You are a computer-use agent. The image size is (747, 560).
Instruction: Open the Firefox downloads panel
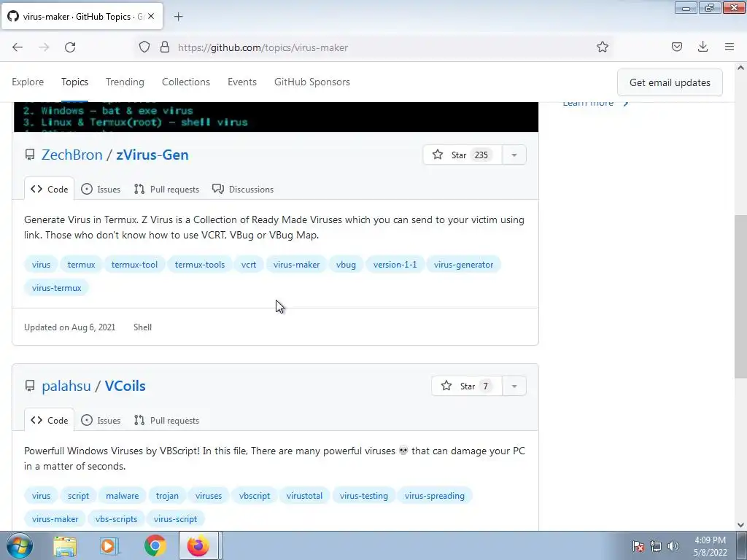pos(703,47)
